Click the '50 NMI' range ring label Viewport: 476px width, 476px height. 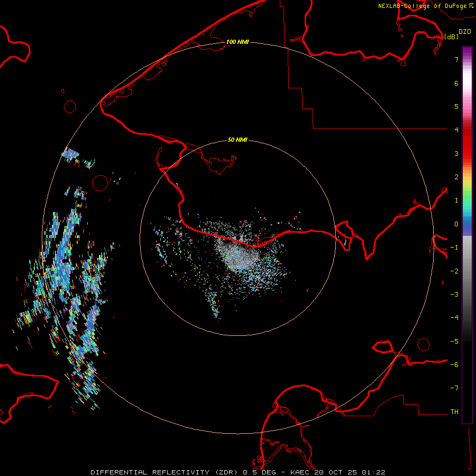(237, 140)
